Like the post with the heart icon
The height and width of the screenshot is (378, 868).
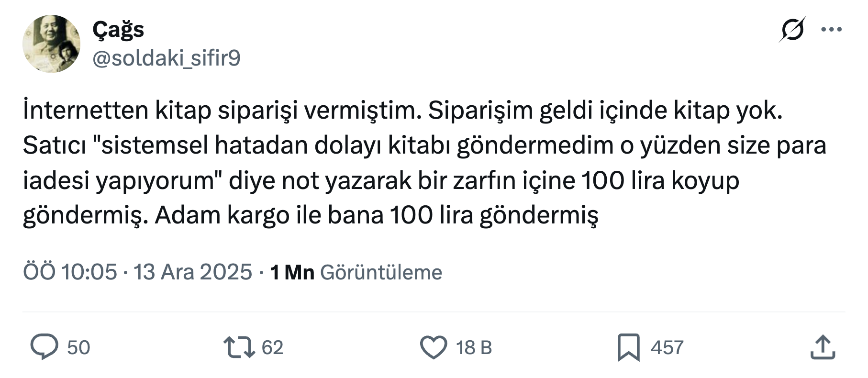coord(433,347)
